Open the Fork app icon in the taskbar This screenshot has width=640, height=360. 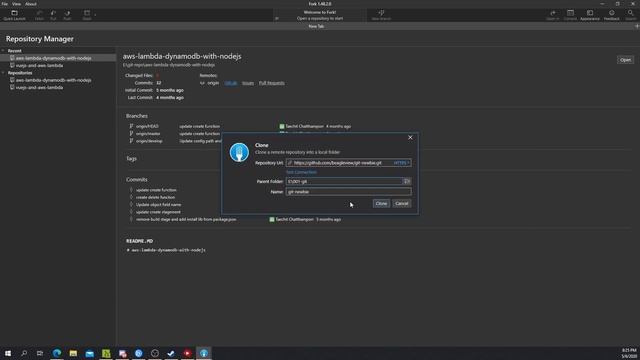click(x=204, y=353)
